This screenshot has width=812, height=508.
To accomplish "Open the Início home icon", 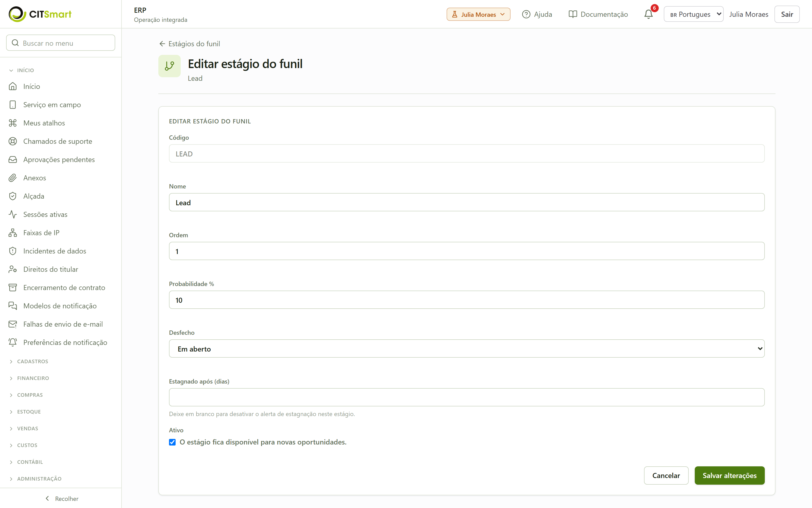I will pyautogui.click(x=13, y=86).
